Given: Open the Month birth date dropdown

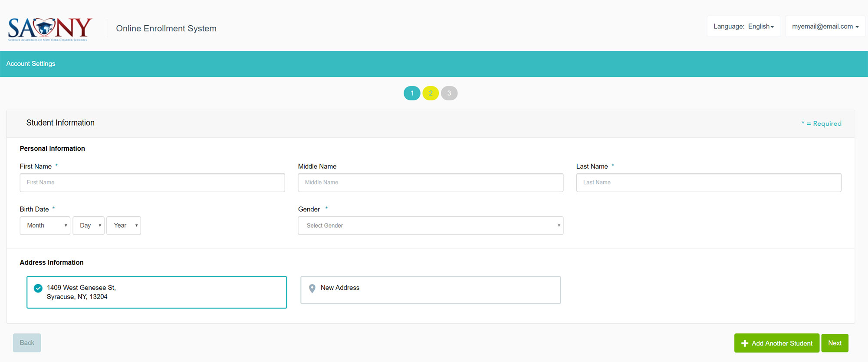Looking at the screenshot, I should click(x=45, y=226).
